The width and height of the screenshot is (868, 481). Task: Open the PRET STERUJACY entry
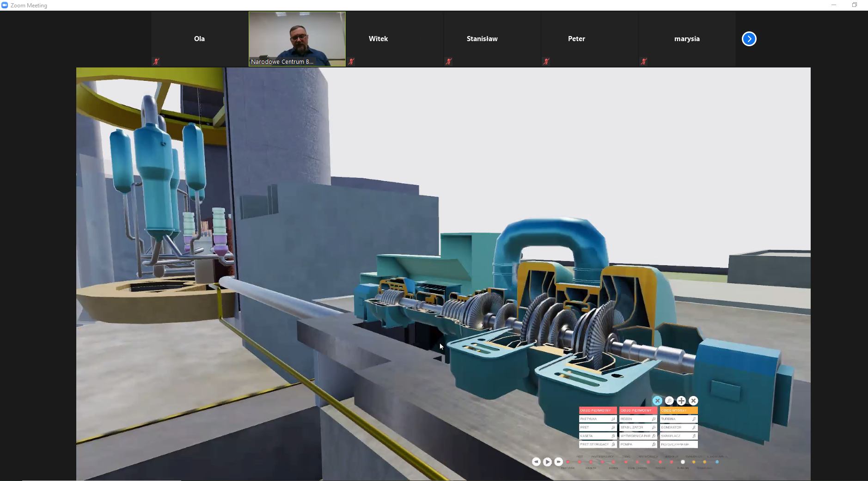tap(595, 444)
